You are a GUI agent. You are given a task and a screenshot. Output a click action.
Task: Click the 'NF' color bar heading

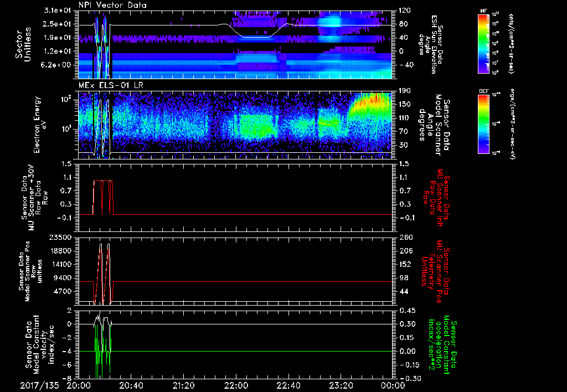(483, 11)
